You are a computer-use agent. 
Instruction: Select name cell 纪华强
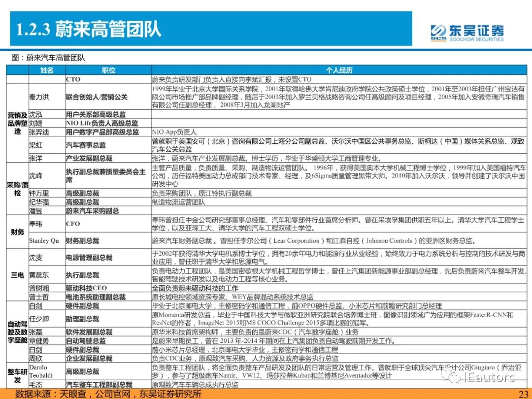(x=47, y=202)
